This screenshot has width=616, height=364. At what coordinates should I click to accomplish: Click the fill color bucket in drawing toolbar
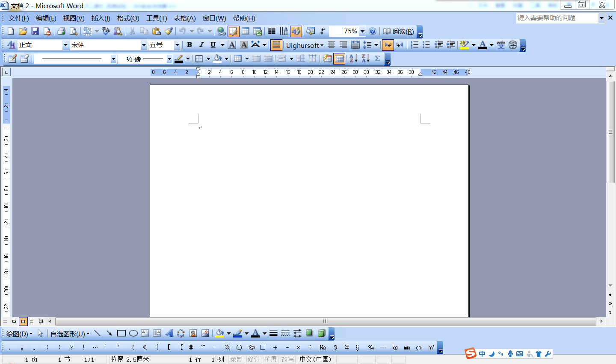[219, 333]
